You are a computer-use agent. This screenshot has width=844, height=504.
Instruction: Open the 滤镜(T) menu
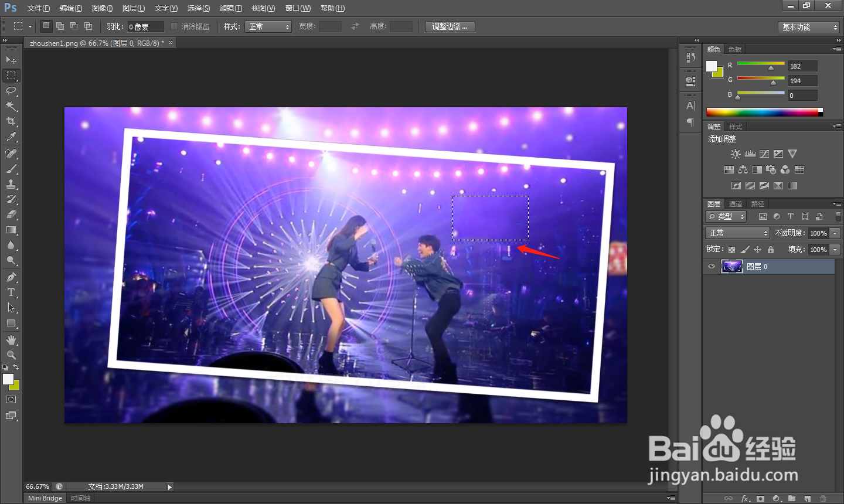coord(231,8)
